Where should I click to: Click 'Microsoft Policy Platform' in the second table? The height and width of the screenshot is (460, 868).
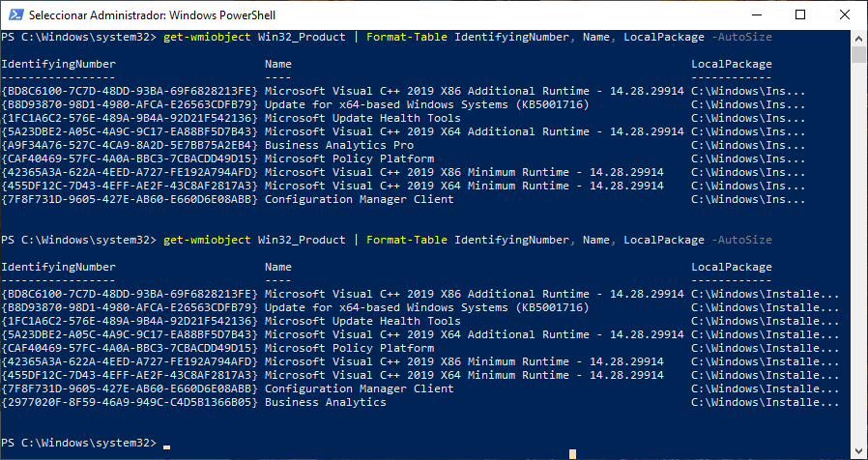pos(349,348)
